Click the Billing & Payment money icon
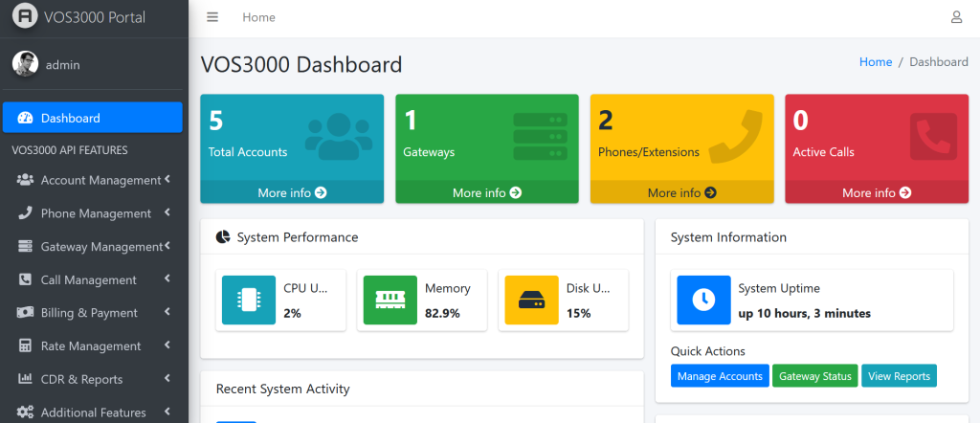Image resolution: width=980 pixels, height=423 pixels. [x=25, y=313]
